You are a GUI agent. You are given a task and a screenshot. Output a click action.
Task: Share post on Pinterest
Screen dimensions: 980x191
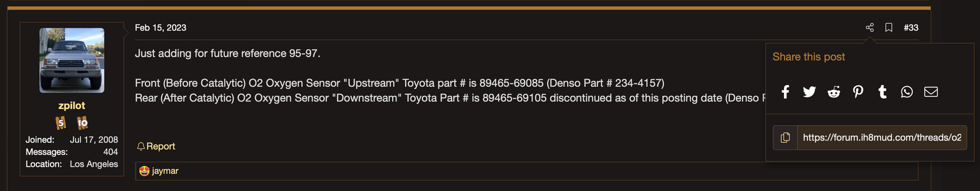point(858,92)
